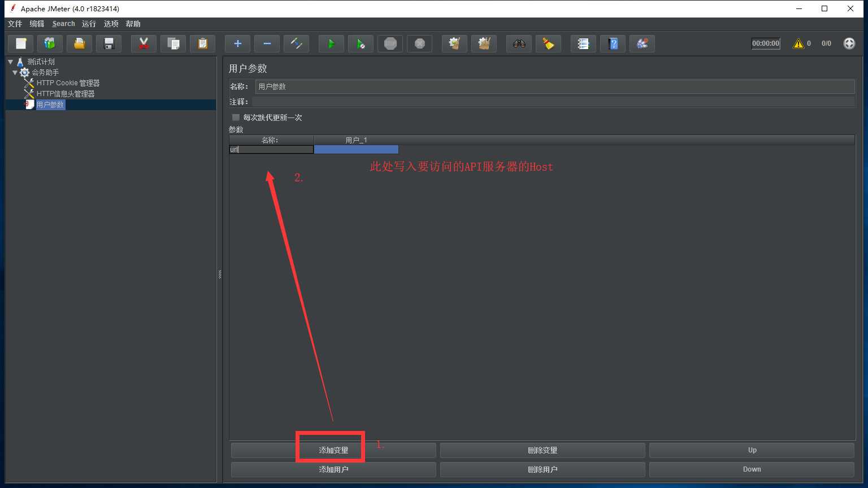
Task: Click the split pane divider handle
Action: pos(220,274)
